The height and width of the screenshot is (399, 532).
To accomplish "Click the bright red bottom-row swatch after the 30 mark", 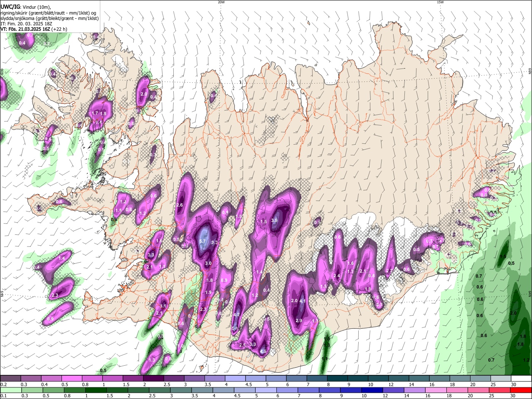I will point(522,390).
